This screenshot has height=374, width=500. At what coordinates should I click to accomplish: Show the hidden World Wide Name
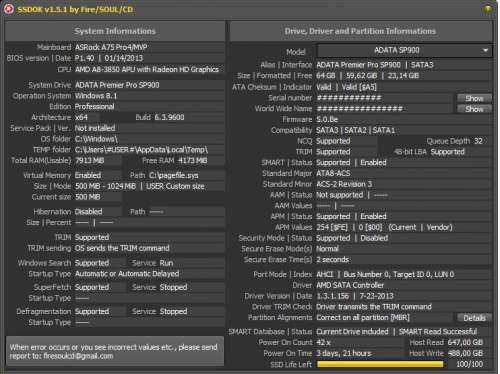(x=474, y=109)
